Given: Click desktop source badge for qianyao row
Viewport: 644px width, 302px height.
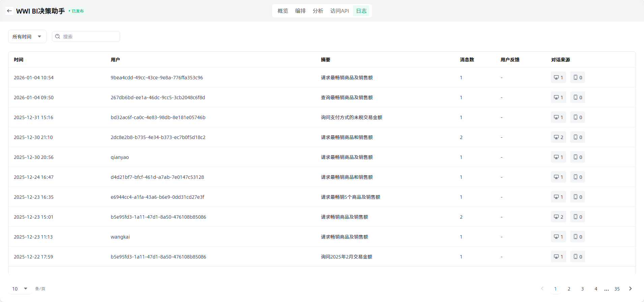Looking at the screenshot, I should [558, 157].
